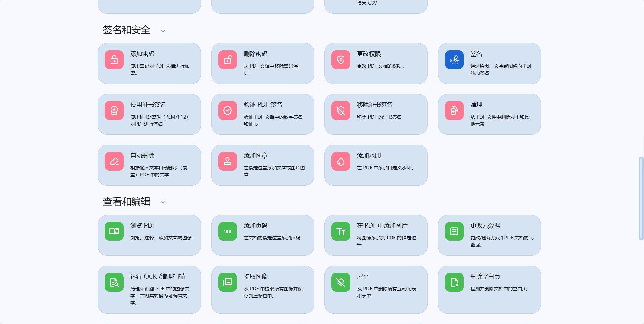
Task: Click the Add Stamp icon
Action: pyautogui.click(x=227, y=162)
